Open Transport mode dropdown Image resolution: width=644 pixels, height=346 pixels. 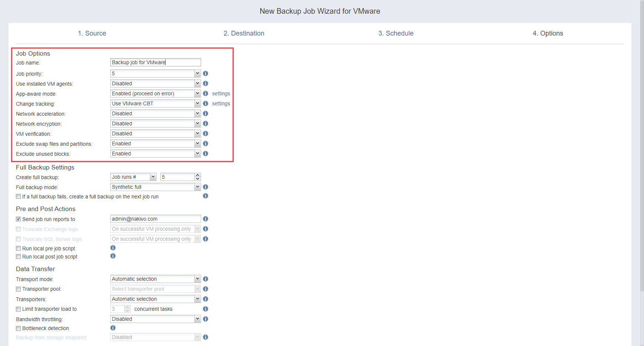pyautogui.click(x=156, y=279)
